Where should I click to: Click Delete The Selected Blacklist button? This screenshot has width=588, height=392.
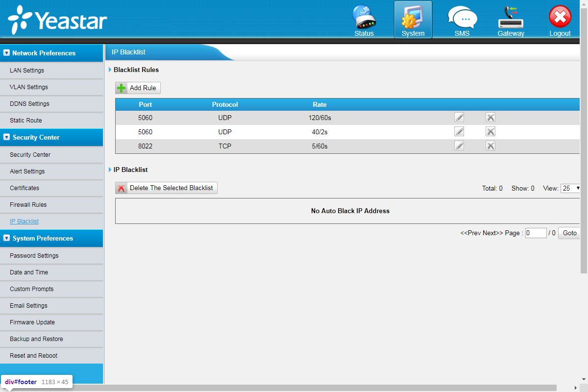[x=166, y=188]
